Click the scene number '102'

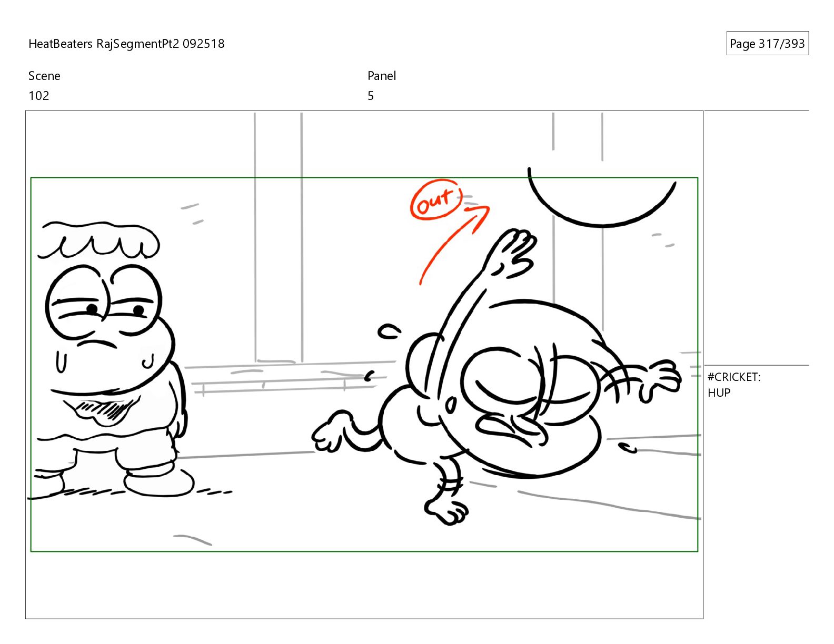click(x=39, y=96)
